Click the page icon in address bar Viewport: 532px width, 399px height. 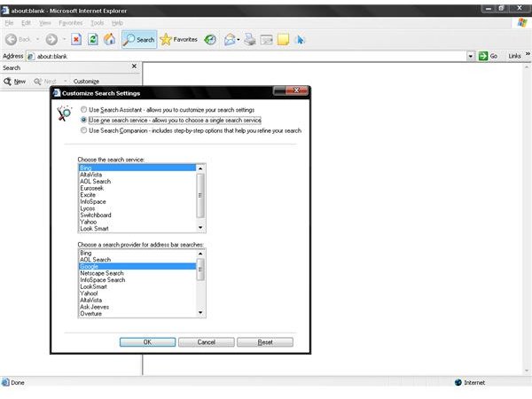point(30,57)
